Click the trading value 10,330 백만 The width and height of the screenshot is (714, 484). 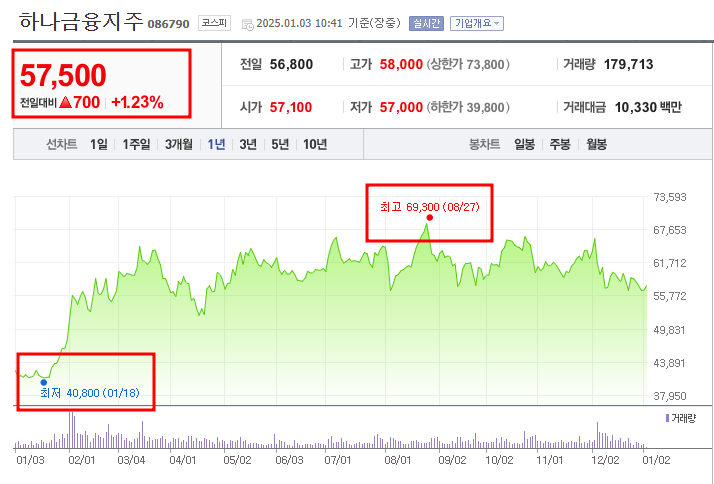coord(648,107)
